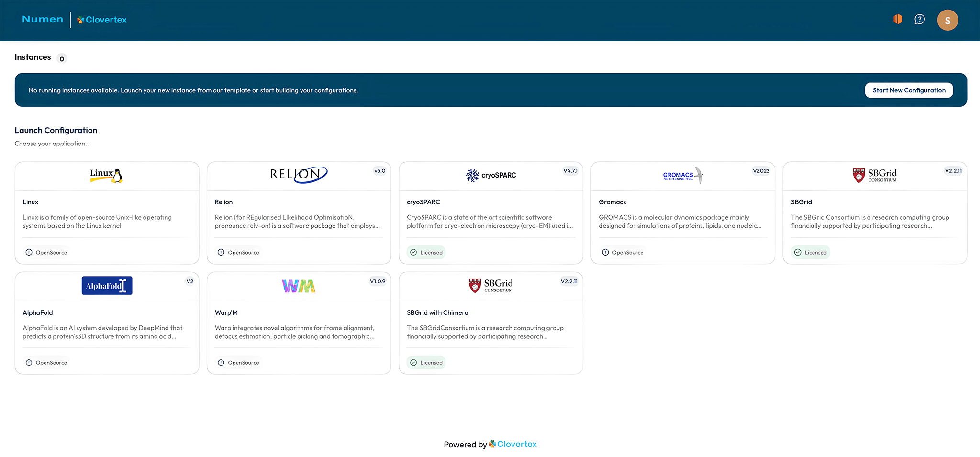Click the Numen brand logo

point(43,20)
